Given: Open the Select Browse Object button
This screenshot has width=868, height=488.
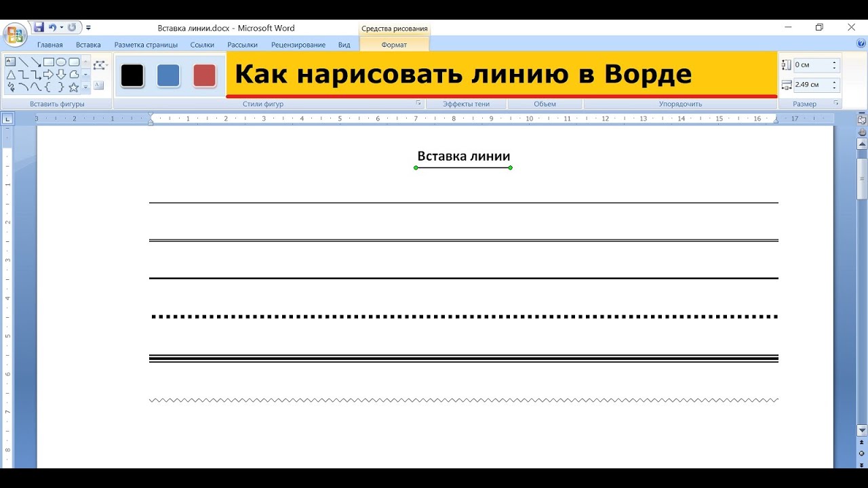Looking at the screenshot, I should click(x=862, y=453).
